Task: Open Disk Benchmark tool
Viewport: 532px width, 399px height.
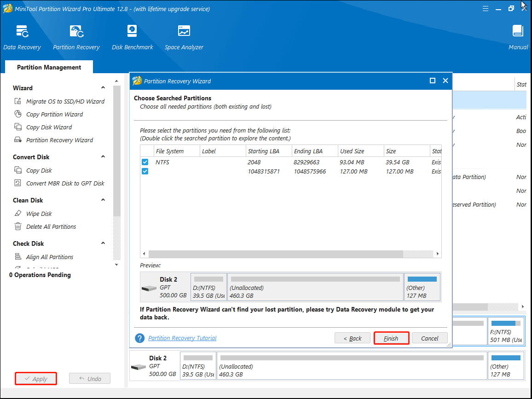Action: (133, 37)
